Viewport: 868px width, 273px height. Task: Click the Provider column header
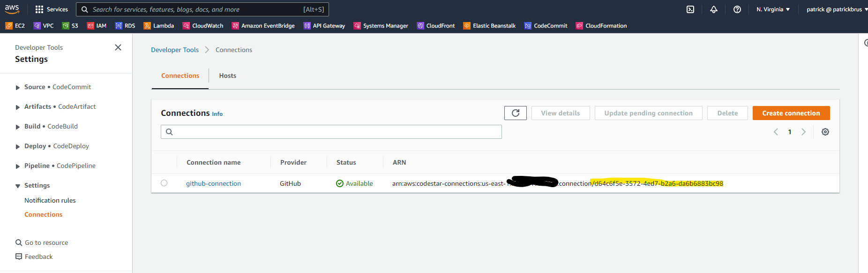coord(293,162)
